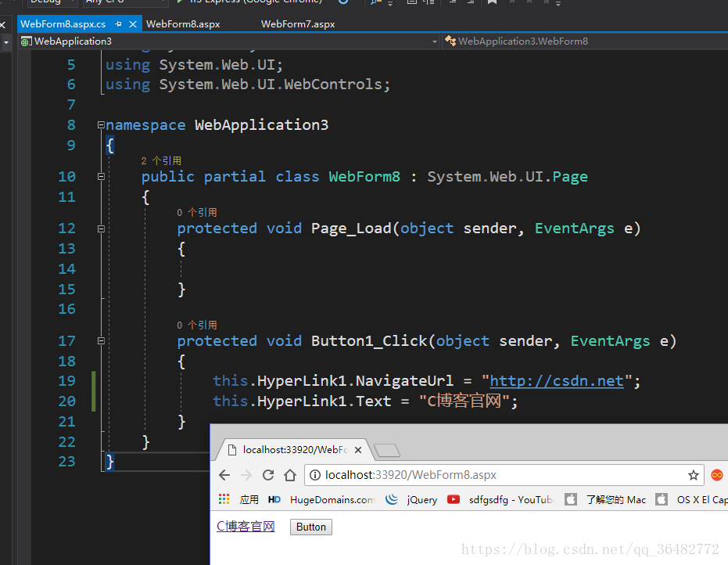Viewport: 728px width, 565px height.
Task: Reload the Chrome page
Action: [x=268, y=475]
